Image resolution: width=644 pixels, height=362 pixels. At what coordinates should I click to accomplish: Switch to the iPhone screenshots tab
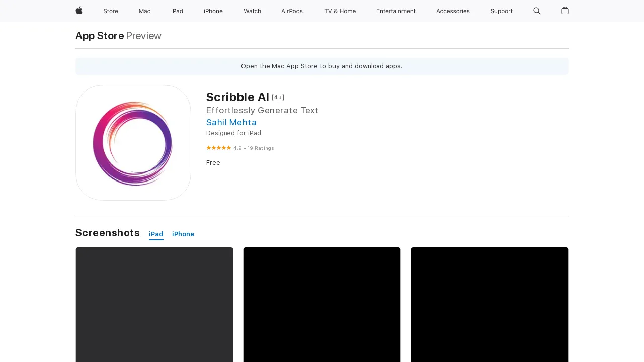pos(183,234)
